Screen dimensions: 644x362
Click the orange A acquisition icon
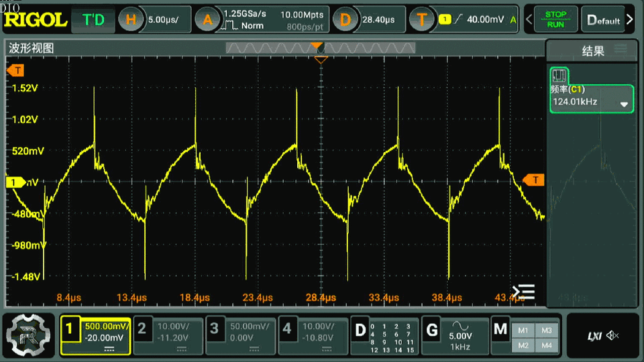[207, 19]
